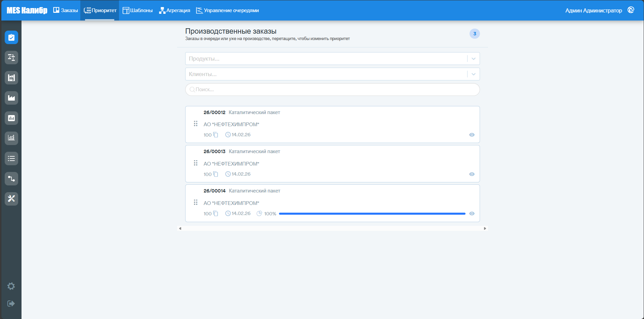644x319 pixels.
Task: Toggle the eye icon for order 26/00014
Action: coord(472,214)
